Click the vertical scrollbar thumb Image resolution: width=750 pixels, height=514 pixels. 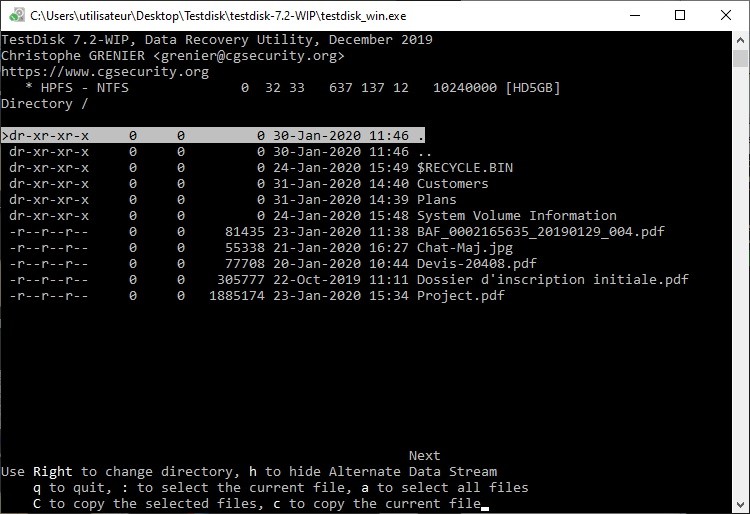click(741, 60)
